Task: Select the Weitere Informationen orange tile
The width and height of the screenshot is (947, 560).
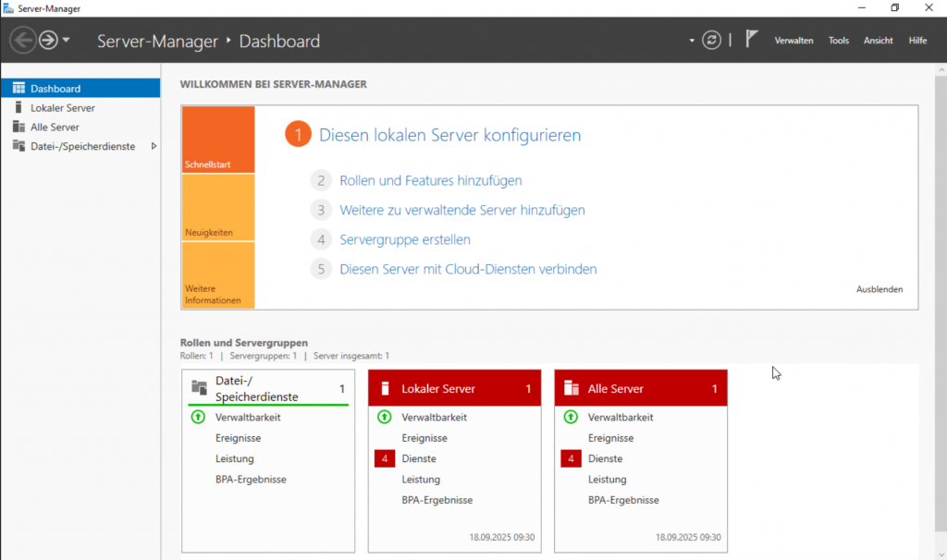Action: [218, 275]
